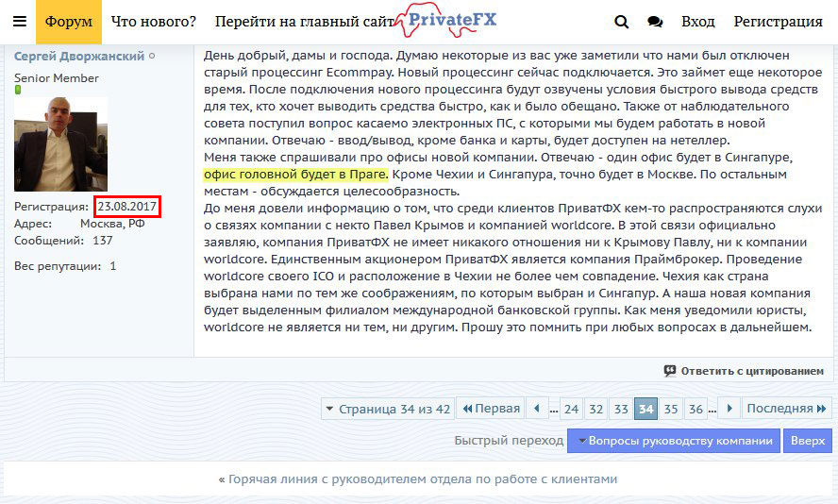Go to page 35

click(x=671, y=409)
